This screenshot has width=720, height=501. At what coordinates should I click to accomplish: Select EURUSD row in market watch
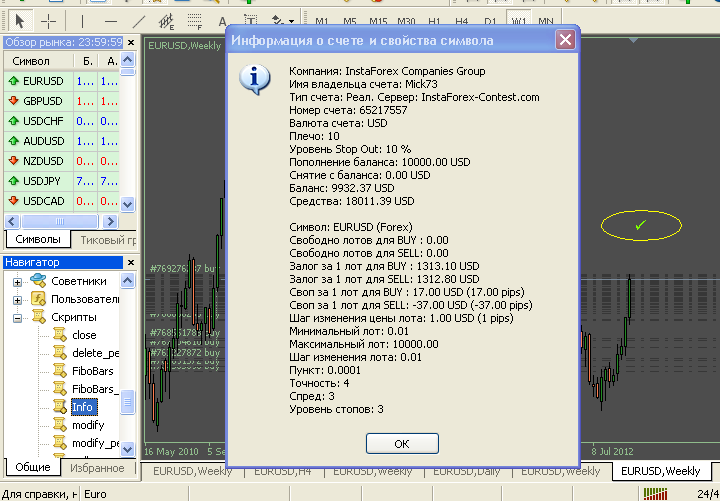pyautogui.click(x=62, y=81)
